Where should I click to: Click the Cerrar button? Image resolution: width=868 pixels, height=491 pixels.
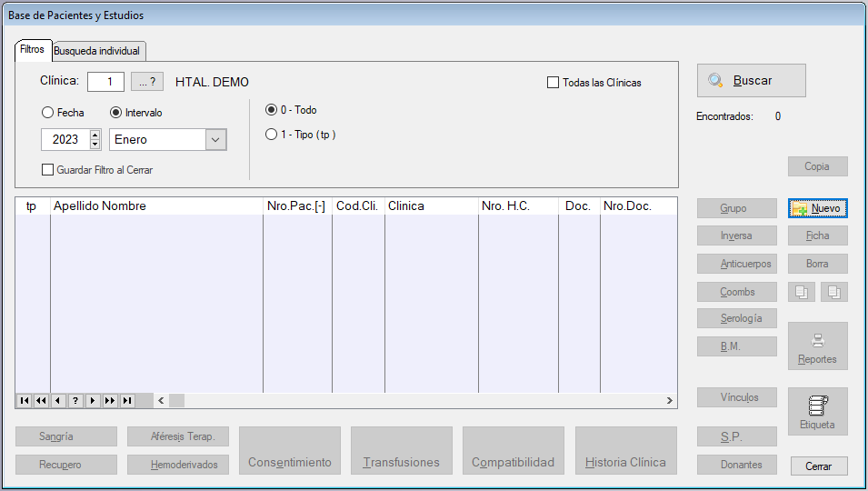tap(818, 466)
